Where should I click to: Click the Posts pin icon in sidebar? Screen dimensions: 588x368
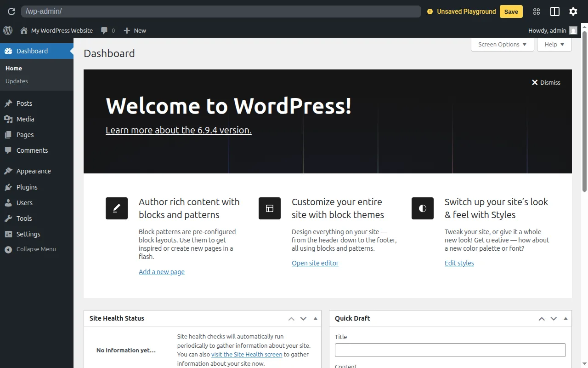pyautogui.click(x=8, y=103)
